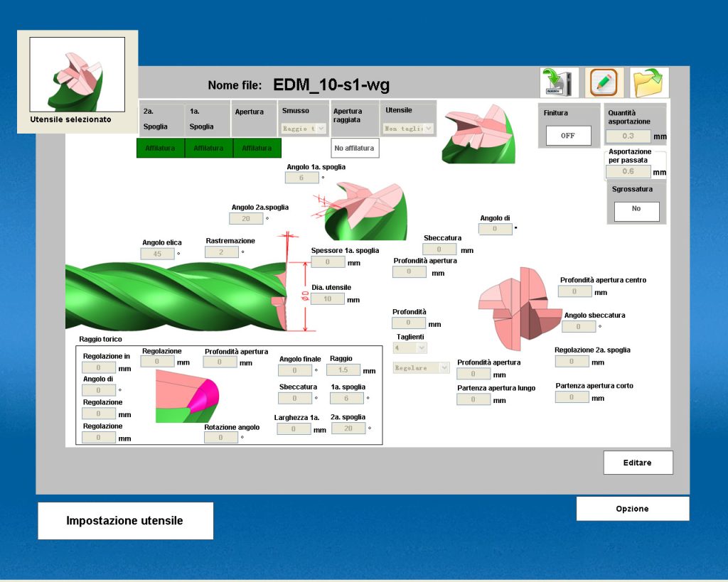Click the four-flute end face image
This screenshot has width=728, height=582.
(x=520, y=310)
